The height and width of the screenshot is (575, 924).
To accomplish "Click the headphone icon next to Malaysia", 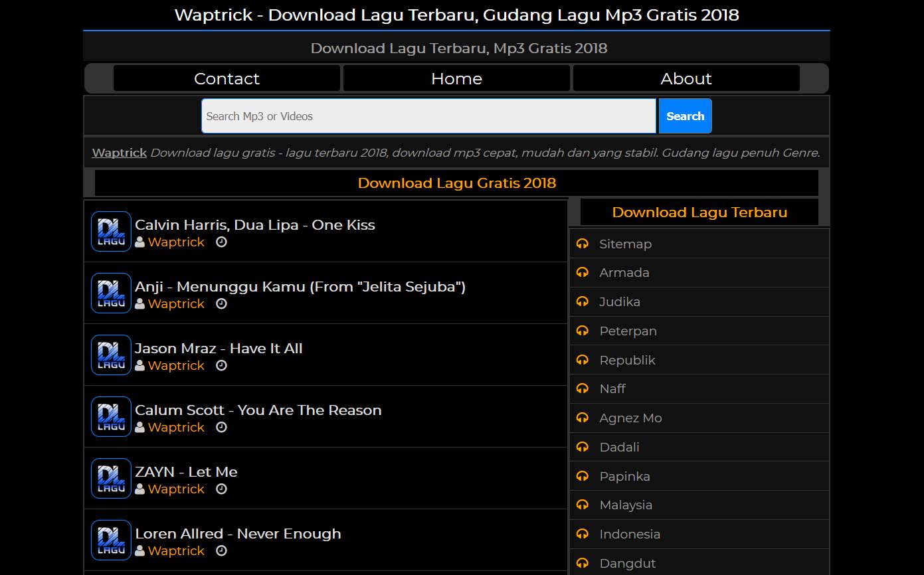I will [583, 505].
